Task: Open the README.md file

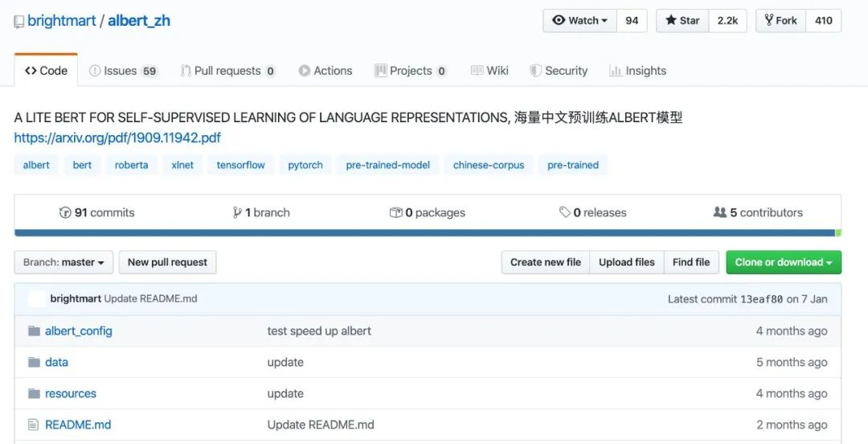Action: coord(78,425)
